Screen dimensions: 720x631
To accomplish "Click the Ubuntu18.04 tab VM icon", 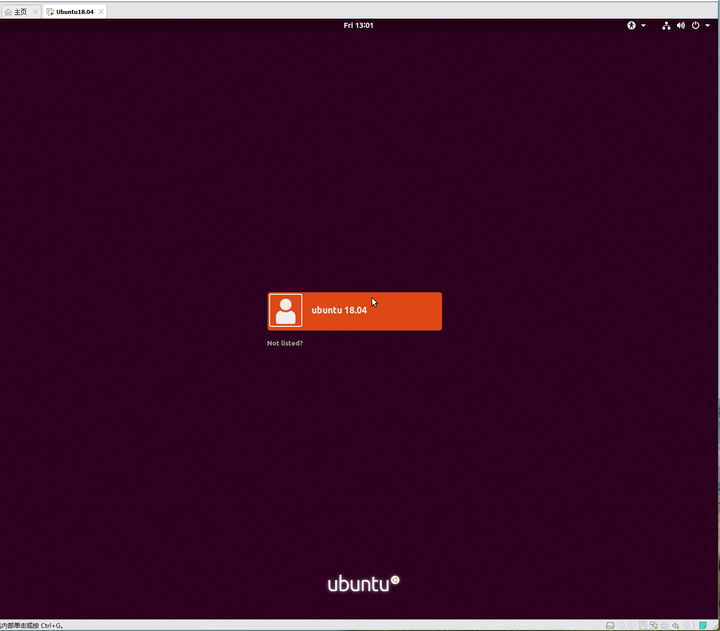I will 50,12.
